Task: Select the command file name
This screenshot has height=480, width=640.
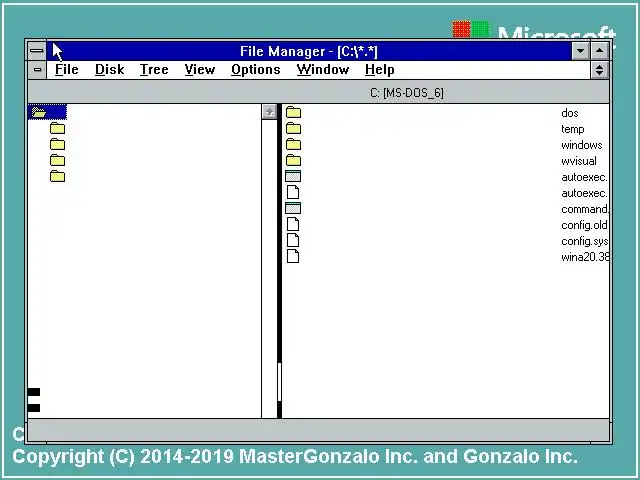Action: pos(585,209)
